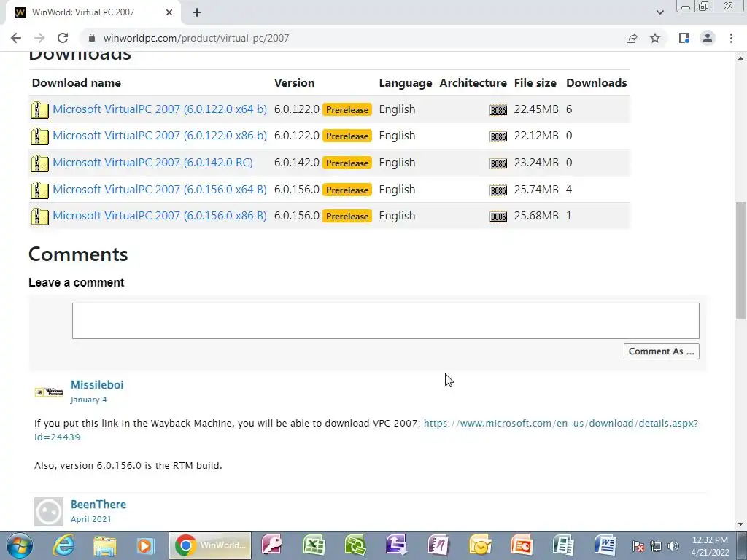Click 8086 architecture icon in 23.24MB row

click(x=498, y=164)
